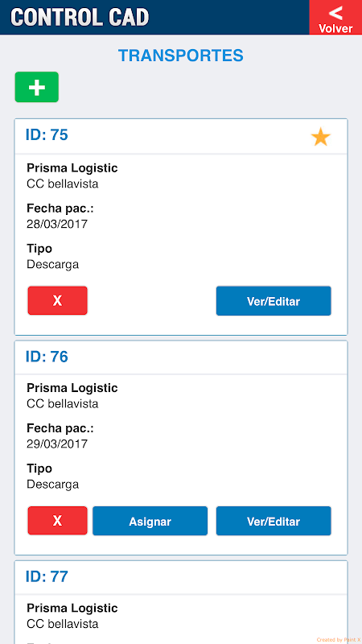Select the TRANSPORTES heading
The height and width of the screenshot is (644, 362).
pos(181,56)
